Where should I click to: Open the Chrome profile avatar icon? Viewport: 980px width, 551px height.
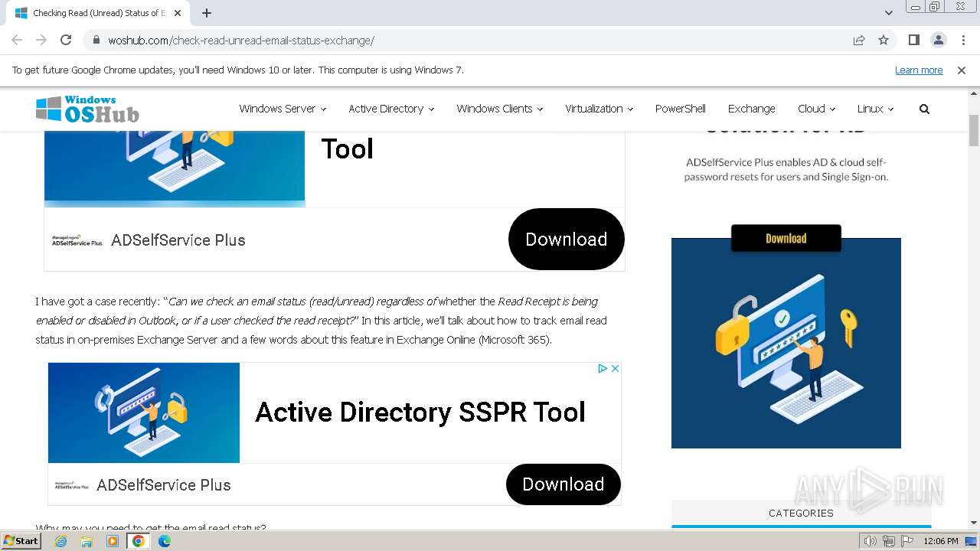pyautogui.click(x=939, y=40)
